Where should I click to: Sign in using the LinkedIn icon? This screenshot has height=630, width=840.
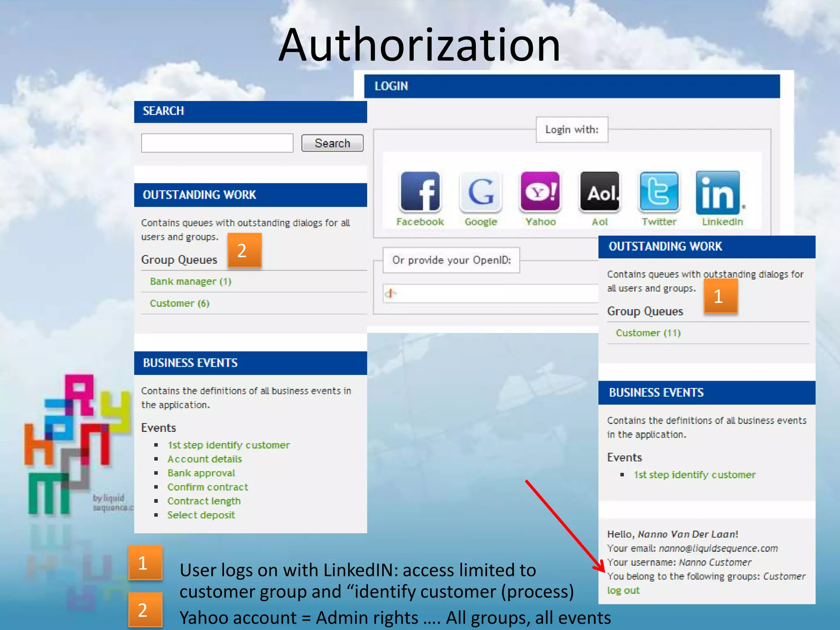[x=719, y=192]
